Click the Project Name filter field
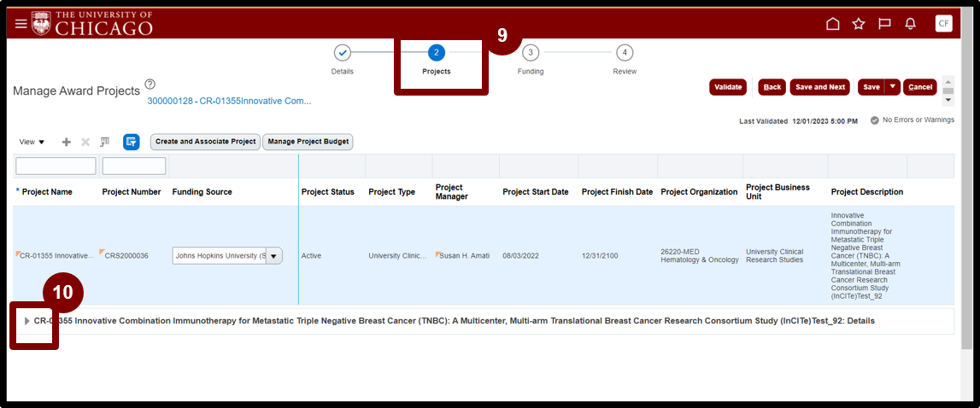Screen dimensions: 980x408 (56, 166)
